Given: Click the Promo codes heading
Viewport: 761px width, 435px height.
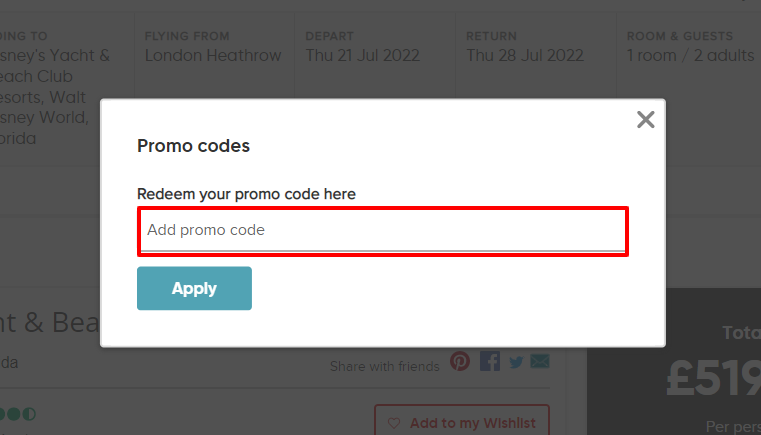Looking at the screenshot, I should tap(193, 146).
